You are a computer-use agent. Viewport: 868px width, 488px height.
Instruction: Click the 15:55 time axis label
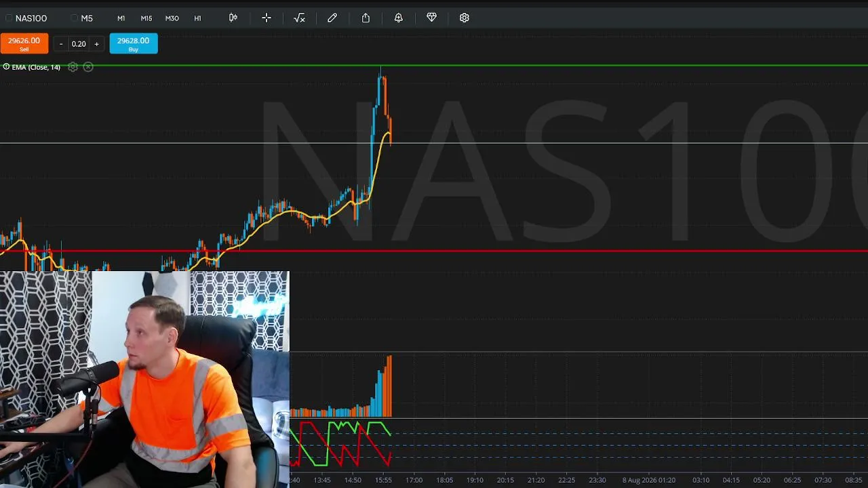point(383,480)
